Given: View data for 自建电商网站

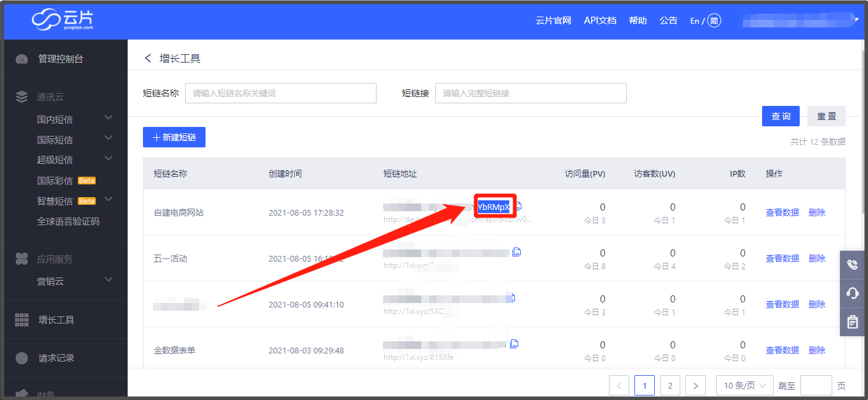Looking at the screenshot, I should (x=782, y=212).
